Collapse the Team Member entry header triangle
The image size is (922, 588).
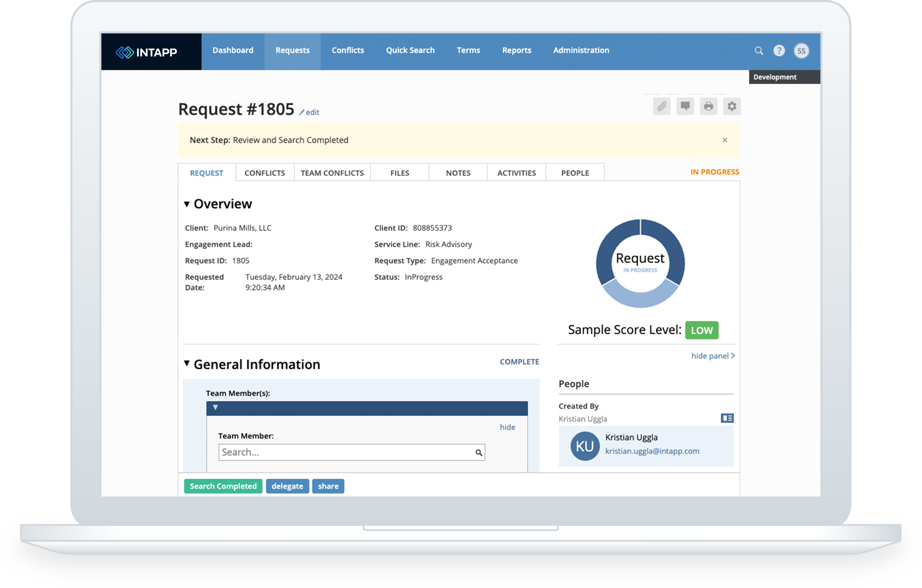(214, 408)
